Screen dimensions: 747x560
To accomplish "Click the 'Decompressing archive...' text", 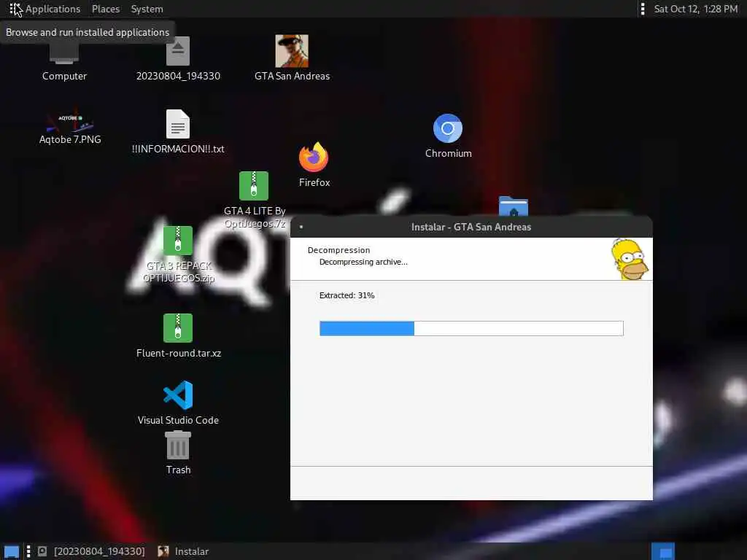I will click(x=363, y=262).
